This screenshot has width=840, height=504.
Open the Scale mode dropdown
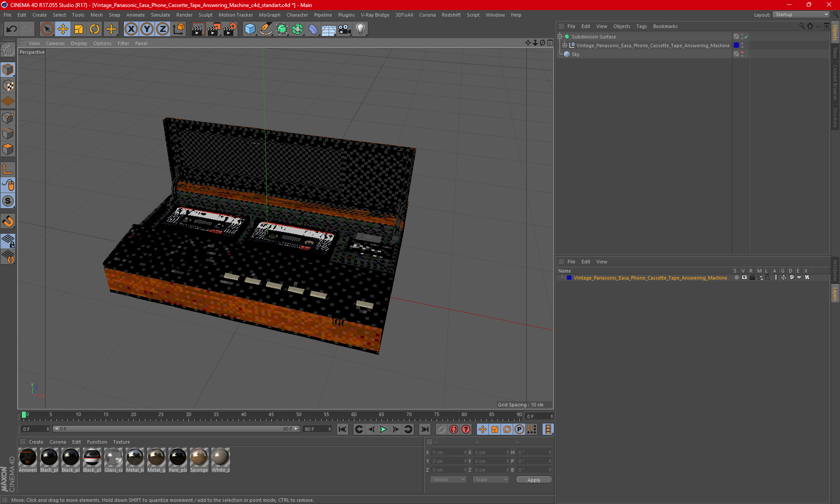click(x=491, y=479)
